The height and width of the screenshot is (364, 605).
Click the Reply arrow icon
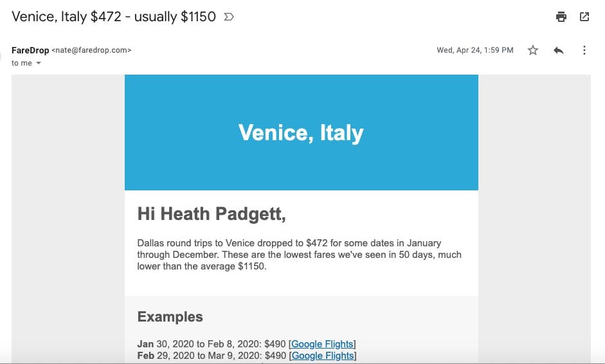[558, 50]
